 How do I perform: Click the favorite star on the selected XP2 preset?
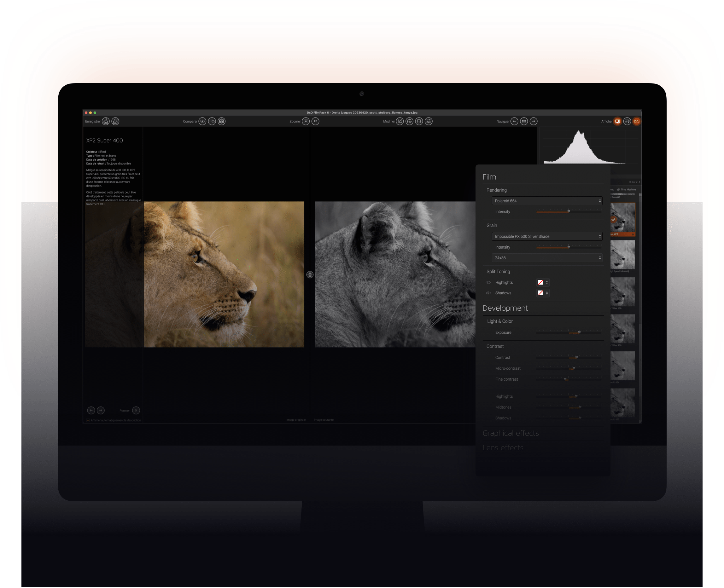pyautogui.click(x=633, y=234)
